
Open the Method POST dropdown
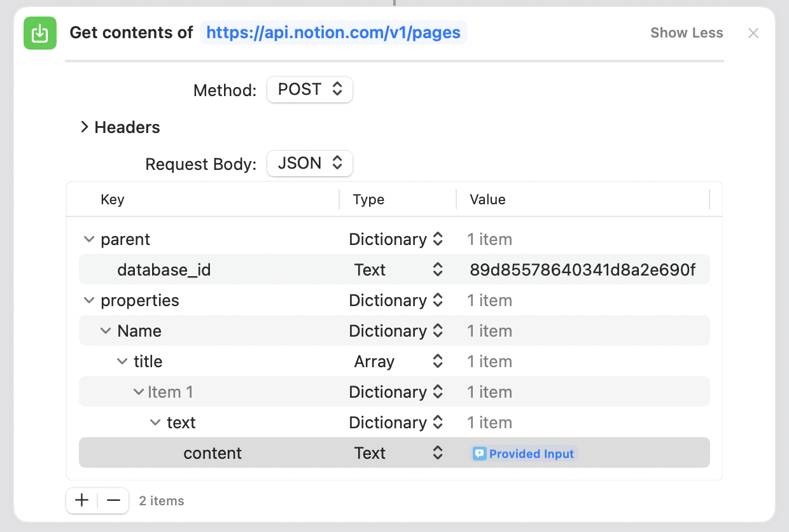[x=310, y=90]
